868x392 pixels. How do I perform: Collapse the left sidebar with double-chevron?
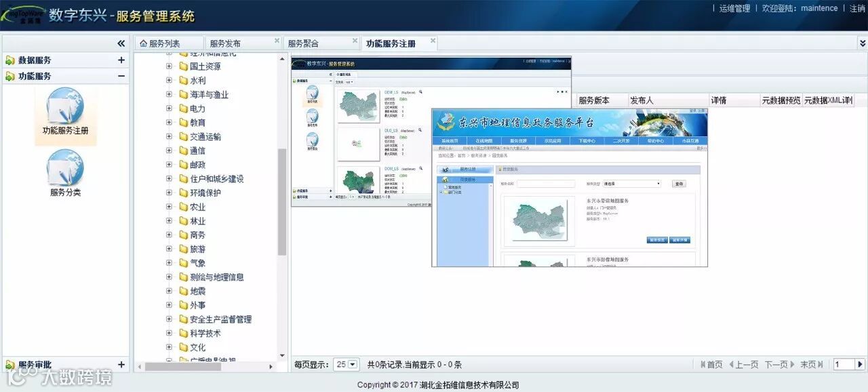click(121, 43)
